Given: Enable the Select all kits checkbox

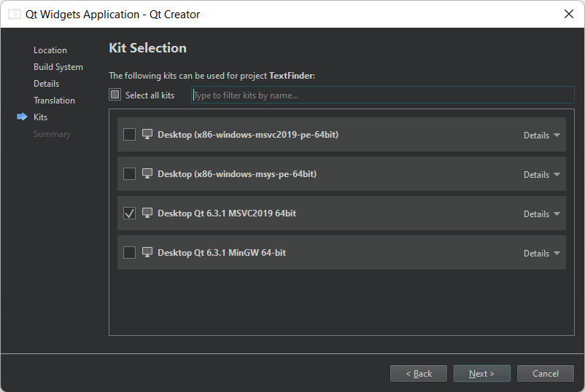Looking at the screenshot, I should (115, 95).
